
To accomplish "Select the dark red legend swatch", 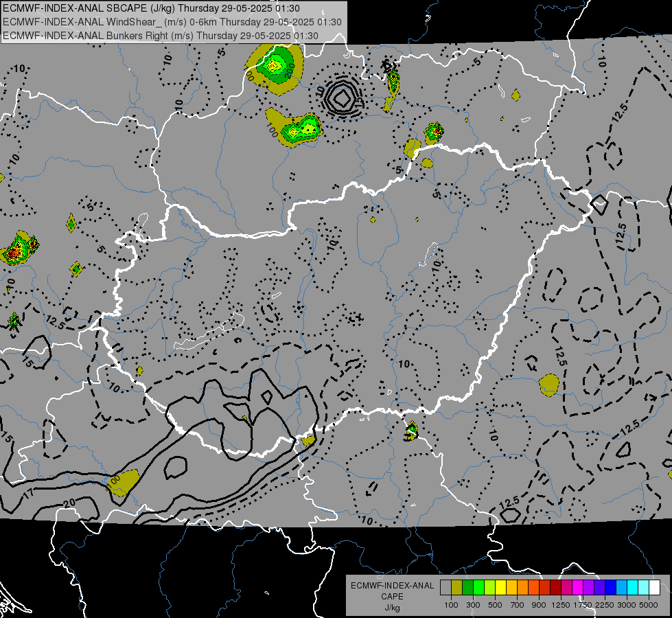I will [x=555, y=587].
